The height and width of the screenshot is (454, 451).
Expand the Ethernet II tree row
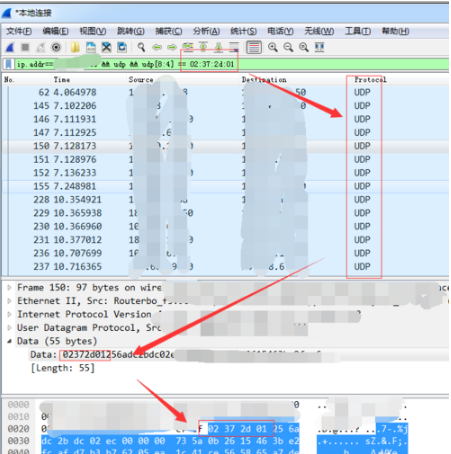(x=9, y=301)
